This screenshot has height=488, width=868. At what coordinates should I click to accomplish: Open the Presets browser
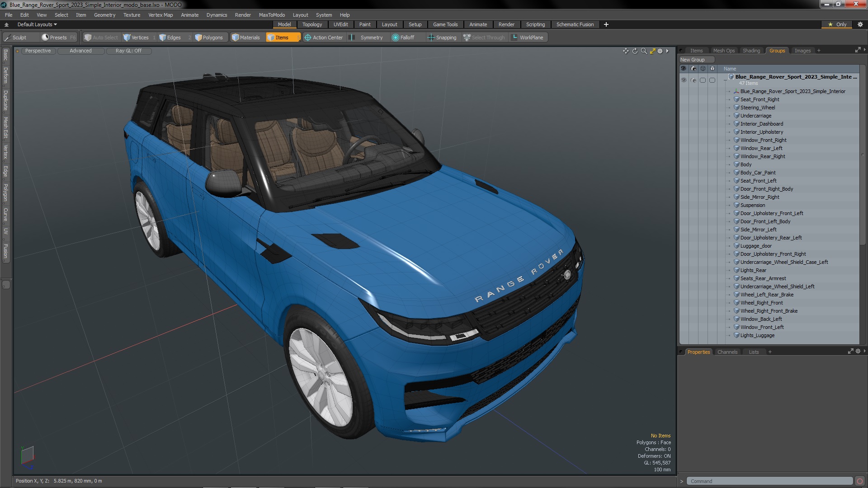click(x=58, y=38)
